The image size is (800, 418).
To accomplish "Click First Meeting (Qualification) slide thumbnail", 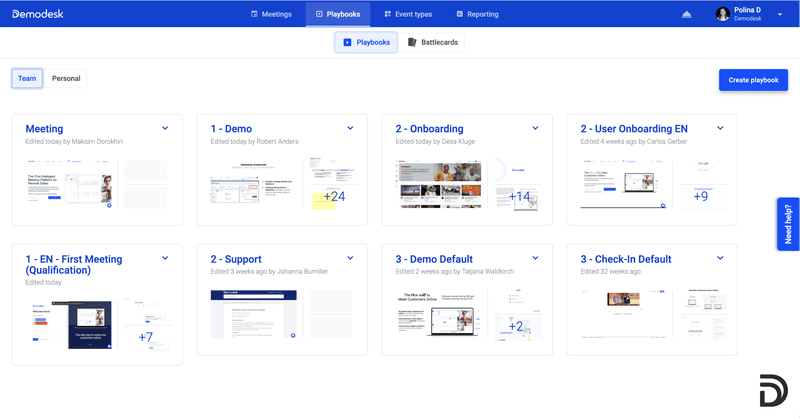I will (69, 325).
